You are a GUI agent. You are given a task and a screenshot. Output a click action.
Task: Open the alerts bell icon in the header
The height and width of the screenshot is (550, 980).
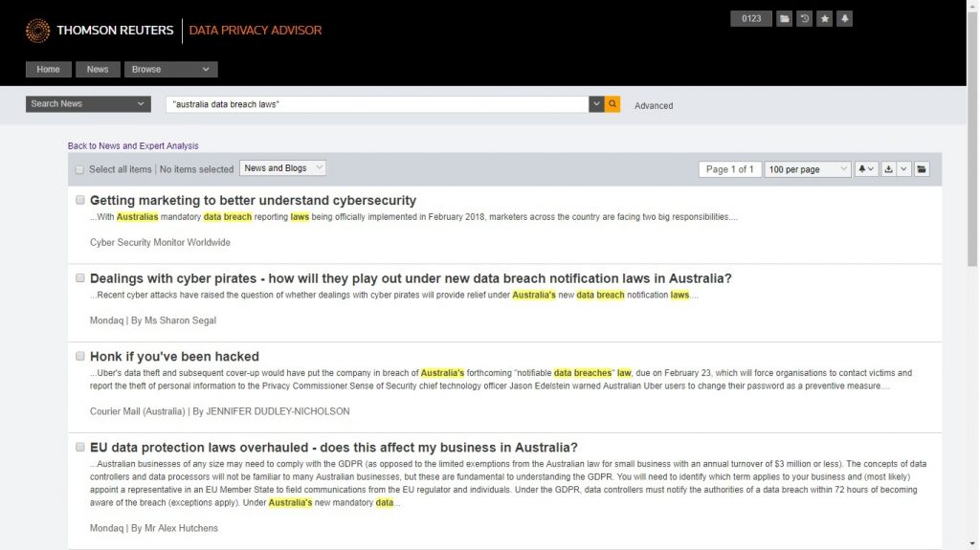tap(844, 19)
